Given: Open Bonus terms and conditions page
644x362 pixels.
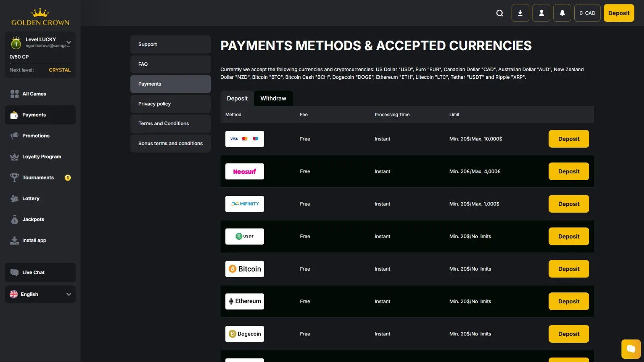Looking at the screenshot, I should tap(170, 144).
